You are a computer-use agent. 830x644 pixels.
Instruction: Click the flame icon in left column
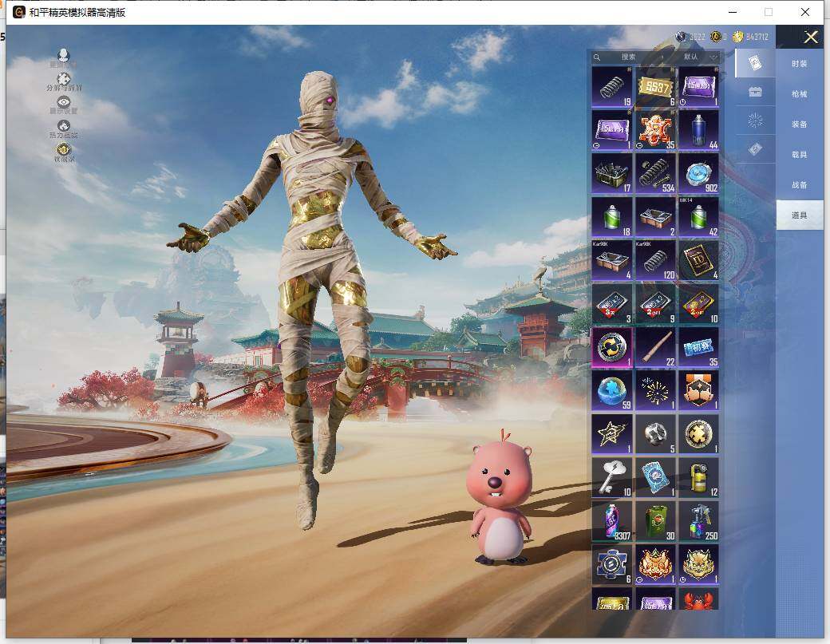[x=64, y=126]
